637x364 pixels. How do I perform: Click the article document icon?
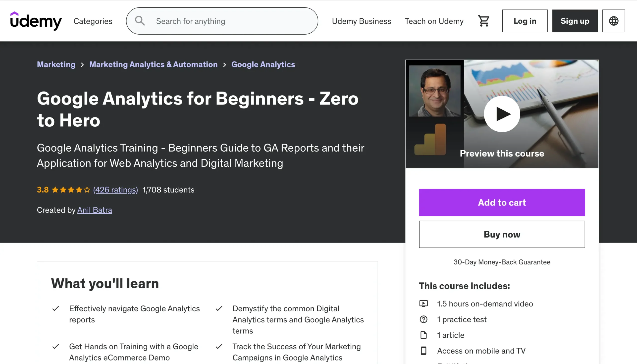click(424, 335)
